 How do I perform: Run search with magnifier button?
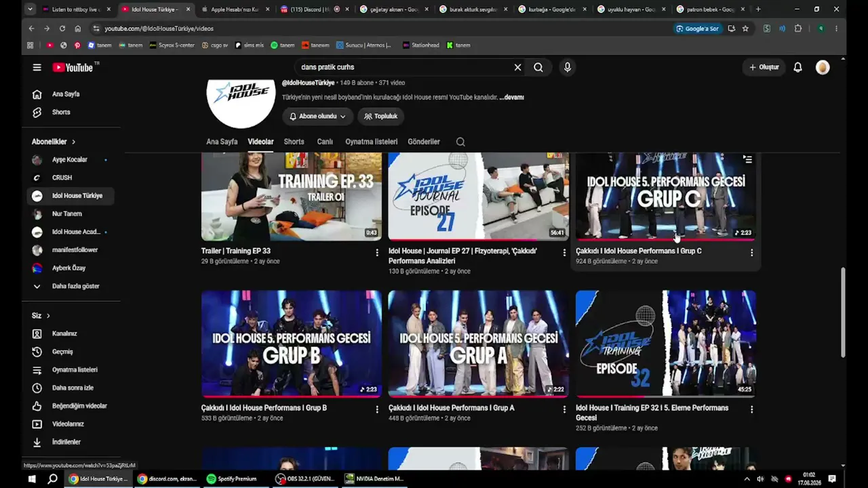[538, 67]
